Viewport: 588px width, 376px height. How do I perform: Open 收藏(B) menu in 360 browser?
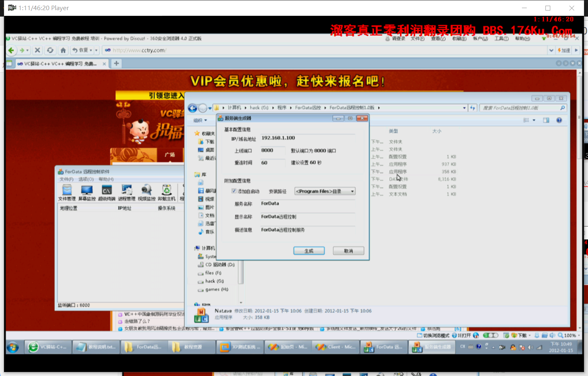459,39
